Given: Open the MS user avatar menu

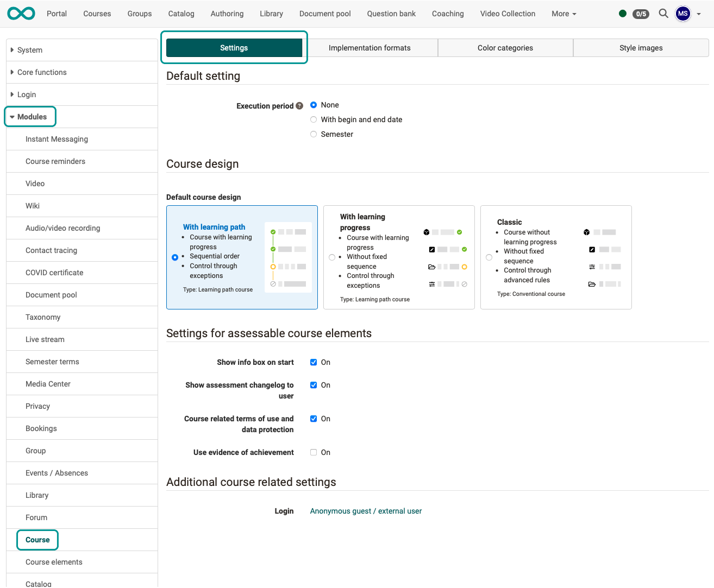Looking at the screenshot, I should click(x=683, y=14).
